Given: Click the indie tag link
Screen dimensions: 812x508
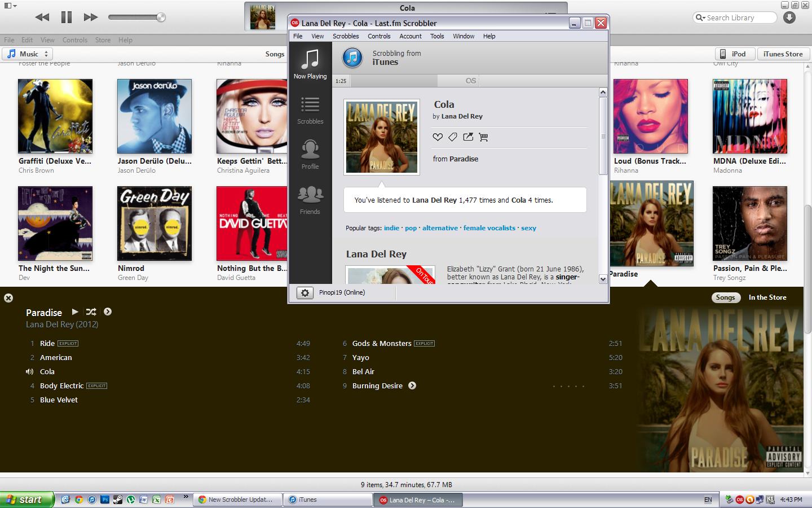Looking at the screenshot, I should [x=391, y=228].
